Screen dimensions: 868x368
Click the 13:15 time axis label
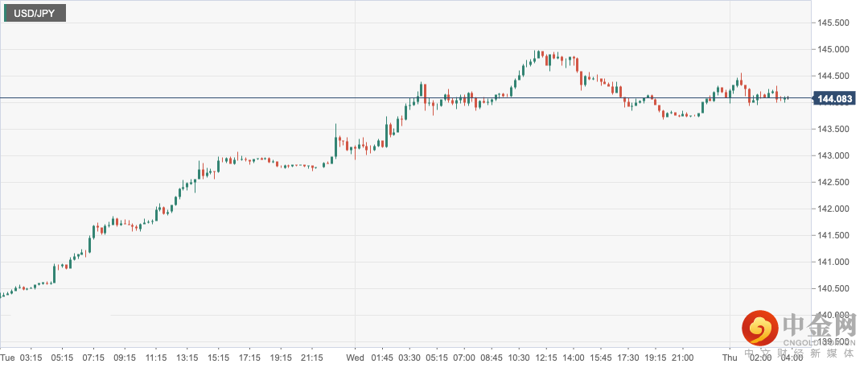(x=187, y=358)
